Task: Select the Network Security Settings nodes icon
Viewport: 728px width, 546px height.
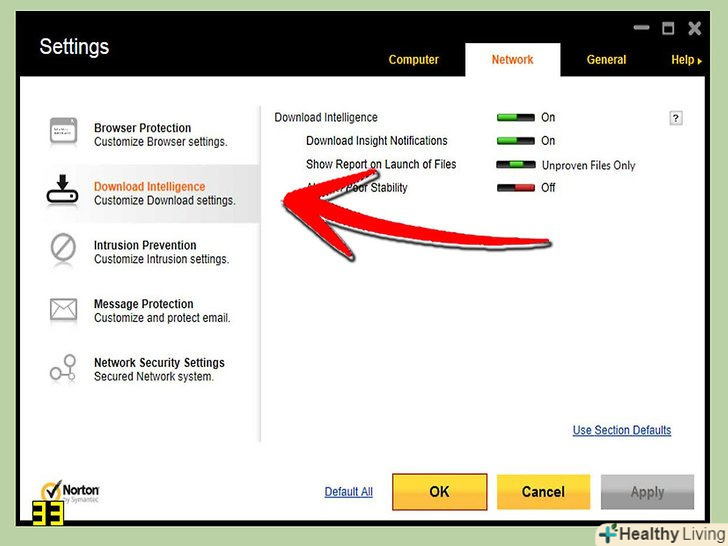Action: (x=63, y=368)
